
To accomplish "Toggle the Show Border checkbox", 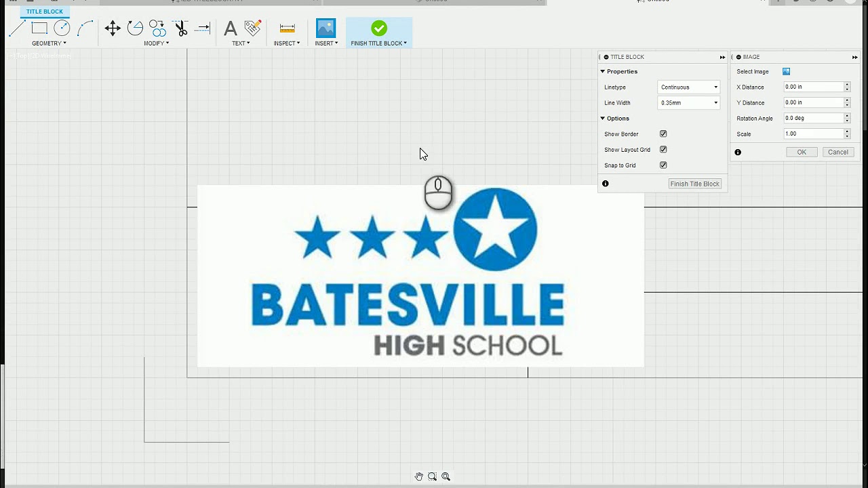I will [663, 134].
